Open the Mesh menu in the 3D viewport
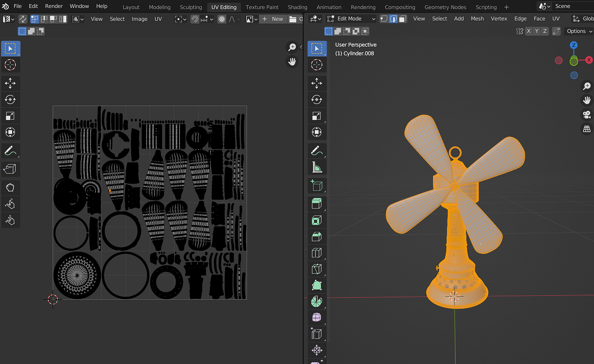This screenshot has height=364, width=594. pyautogui.click(x=477, y=19)
